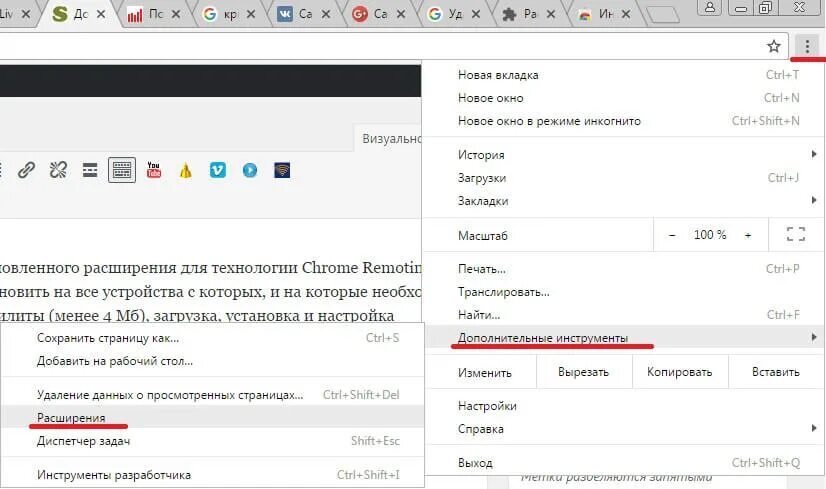
Task: Click the Вставить button
Action: click(x=775, y=372)
